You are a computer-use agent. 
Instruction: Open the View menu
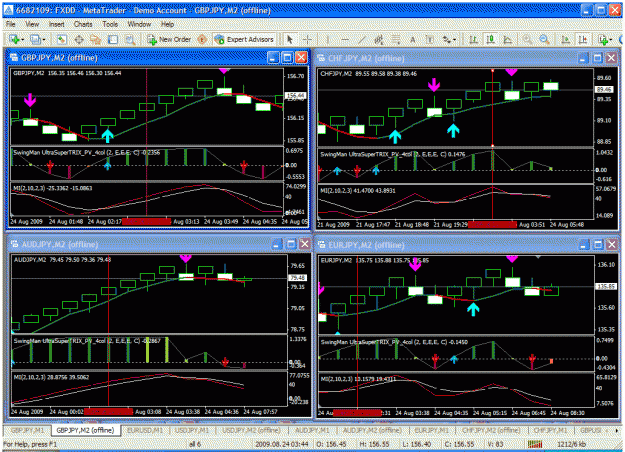click(x=32, y=24)
